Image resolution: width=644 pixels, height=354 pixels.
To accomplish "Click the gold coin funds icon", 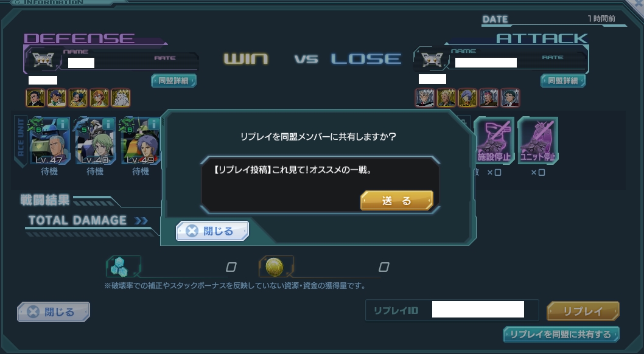I will (275, 266).
